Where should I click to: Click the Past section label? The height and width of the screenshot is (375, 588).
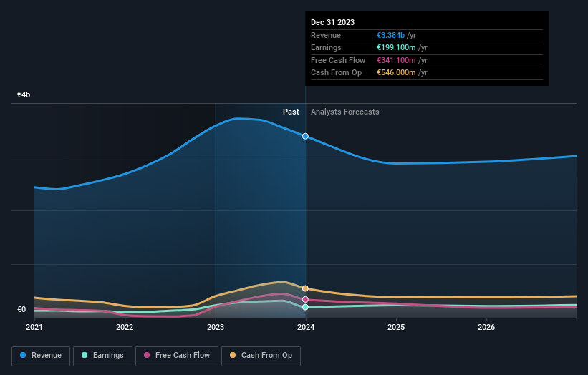(x=291, y=112)
